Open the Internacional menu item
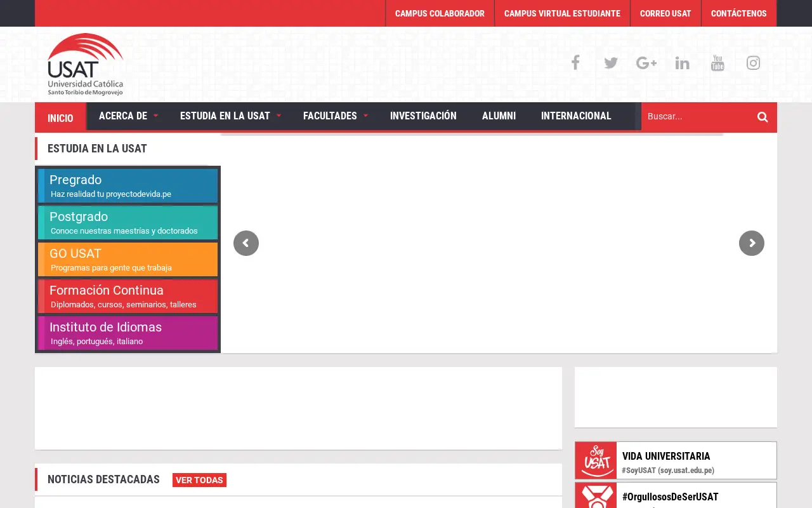Screen dimensions: 812x508 (576, 116)
